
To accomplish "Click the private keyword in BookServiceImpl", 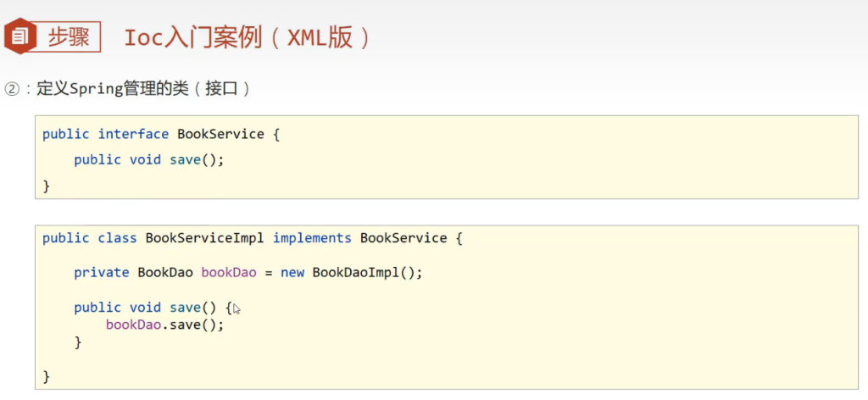I will [101, 273].
